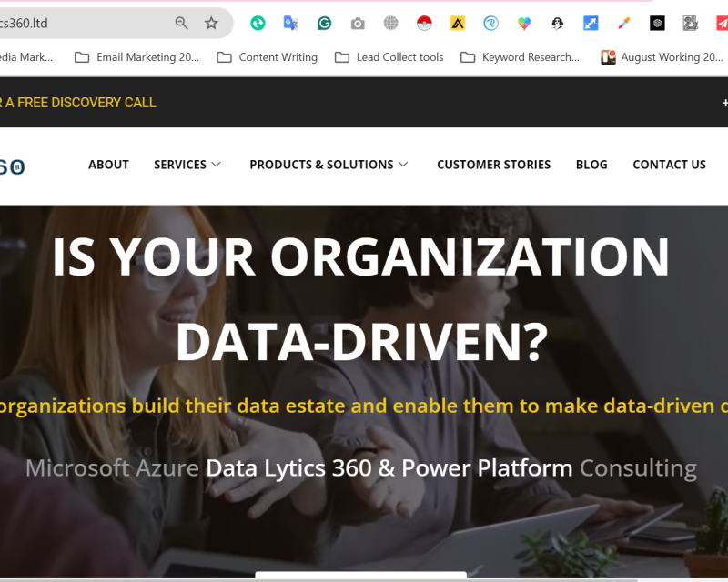Open the Contact Us page
The height and width of the screenshot is (582, 728).
click(x=669, y=165)
